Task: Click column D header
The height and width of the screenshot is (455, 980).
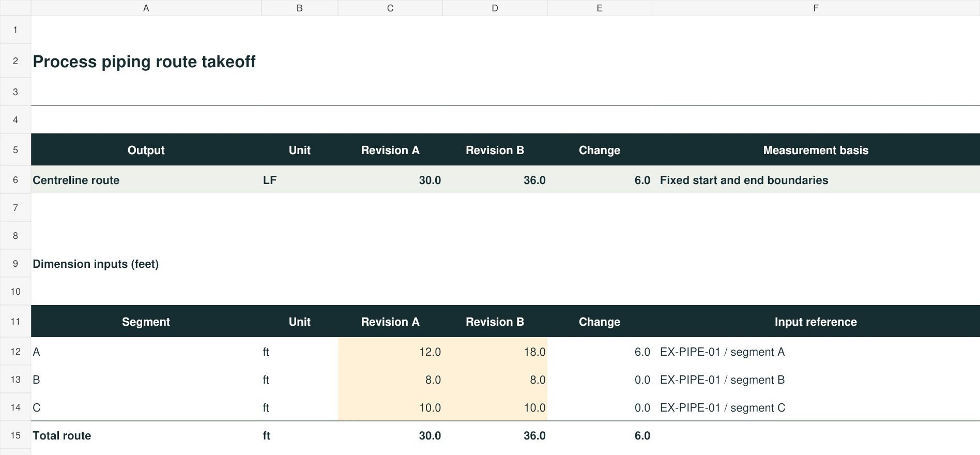Action: (x=495, y=8)
